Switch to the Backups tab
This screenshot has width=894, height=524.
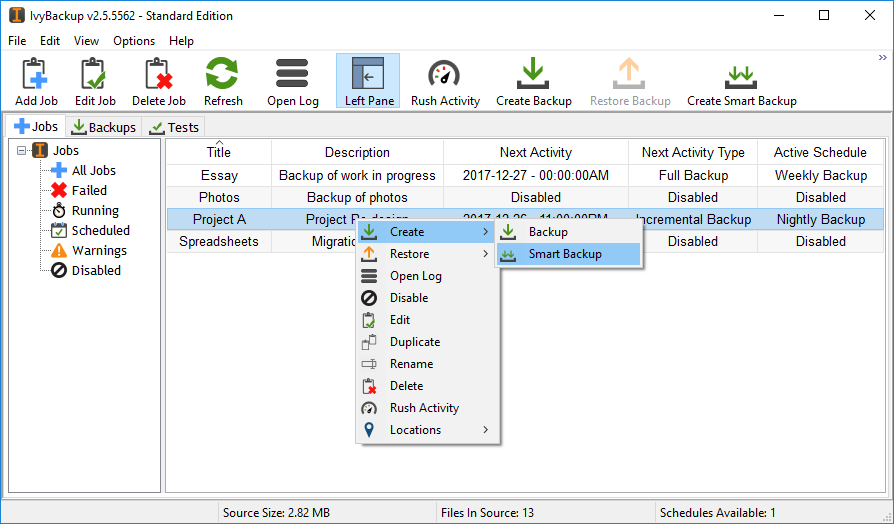(x=104, y=127)
